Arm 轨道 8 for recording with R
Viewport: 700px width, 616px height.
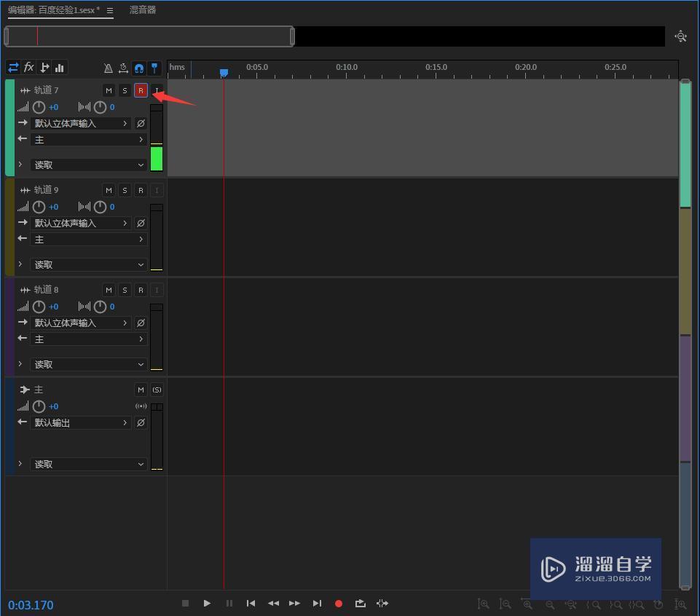click(141, 290)
